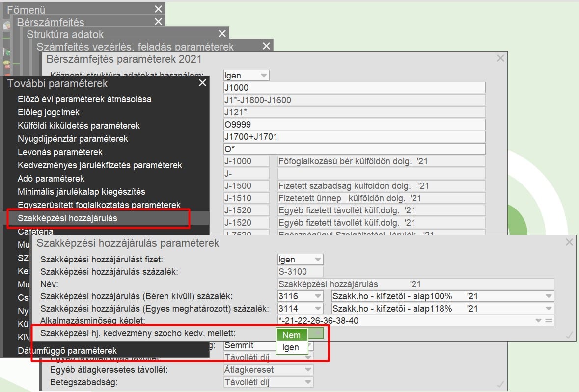Open the Szakk.ho kifizetői alap118% dropdown

548,309
